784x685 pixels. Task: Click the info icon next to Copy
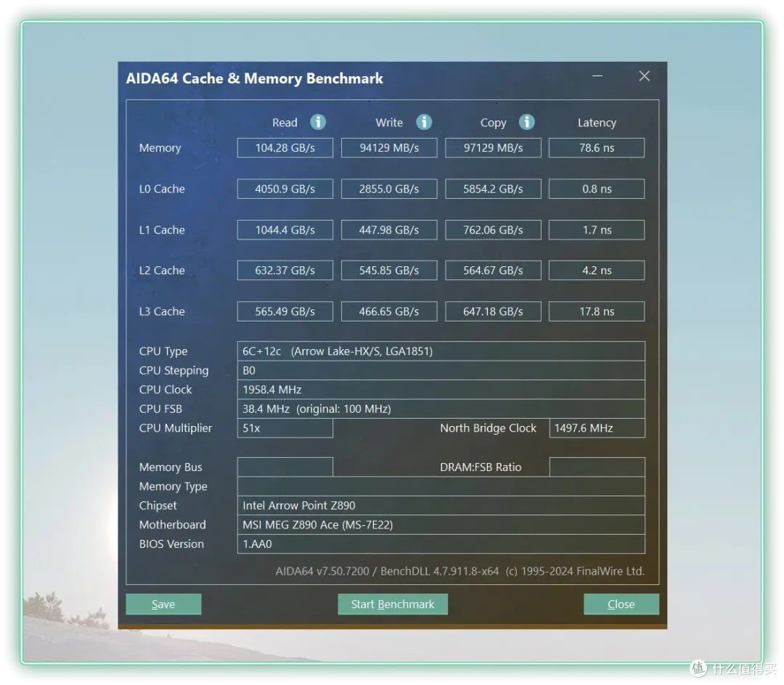point(526,122)
